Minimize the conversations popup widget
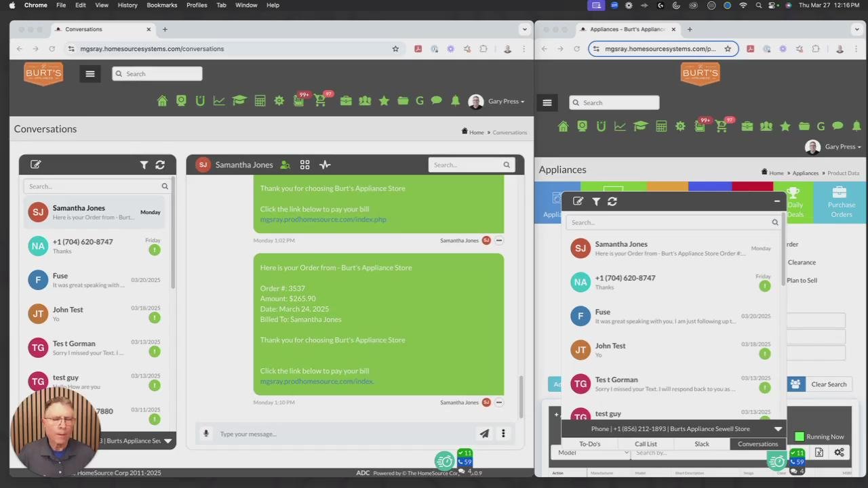The height and width of the screenshot is (488, 868). click(777, 201)
